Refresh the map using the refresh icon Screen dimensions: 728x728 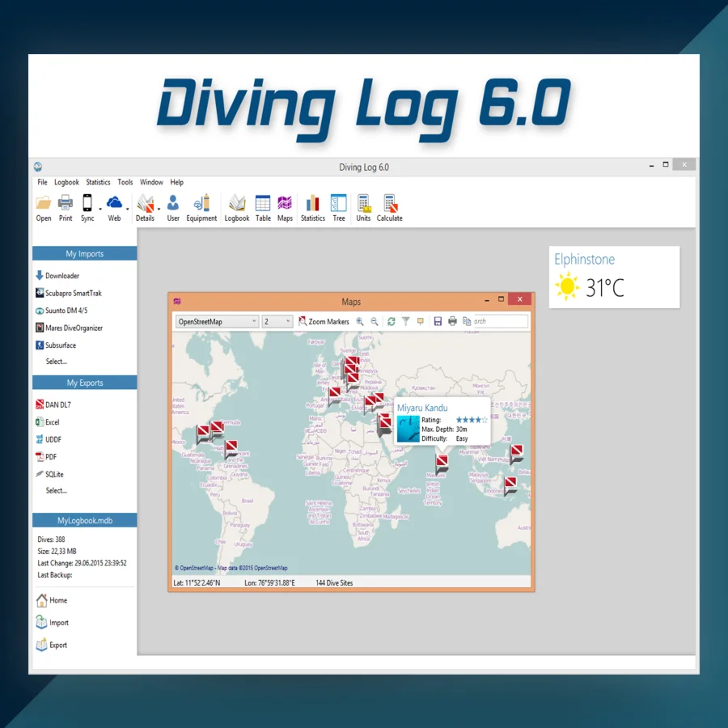391,321
